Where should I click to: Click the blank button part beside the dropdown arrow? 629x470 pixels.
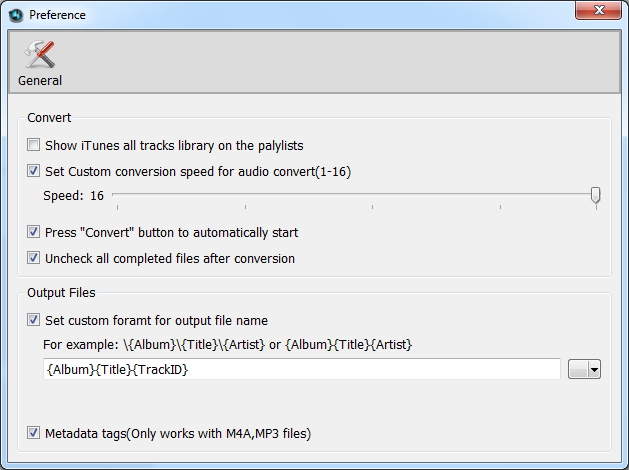point(578,369)
